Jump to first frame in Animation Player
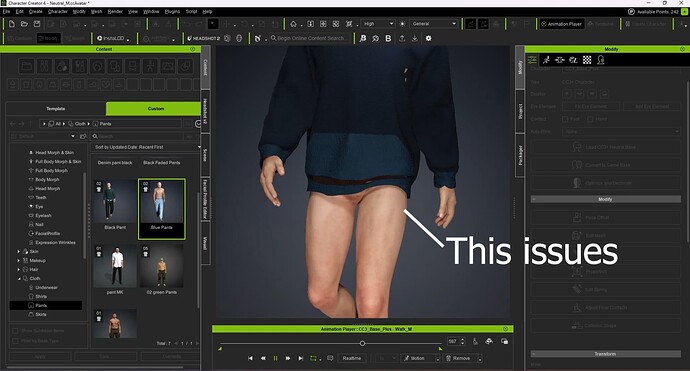Image resolution: width=690 pixels, height=371 pixels. tap(250, 358)
